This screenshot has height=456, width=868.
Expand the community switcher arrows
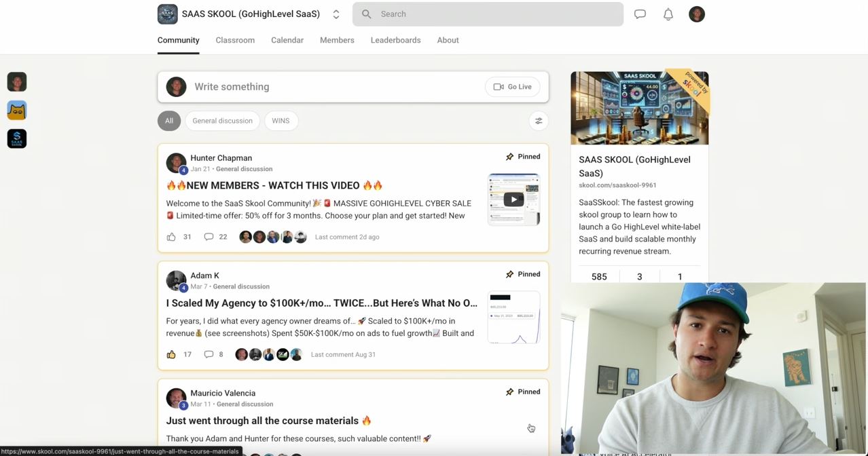(336, 14)
